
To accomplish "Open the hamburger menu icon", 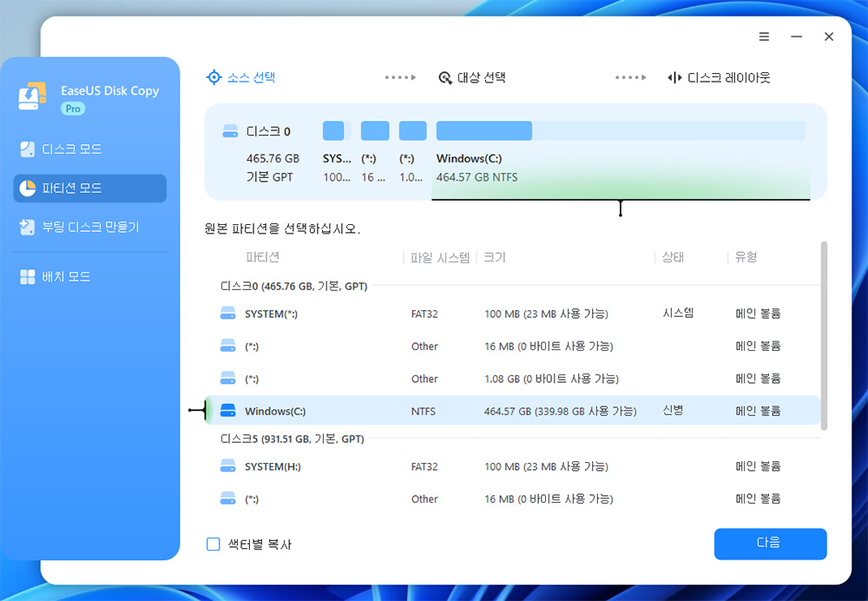I will [x=763, y=36].
